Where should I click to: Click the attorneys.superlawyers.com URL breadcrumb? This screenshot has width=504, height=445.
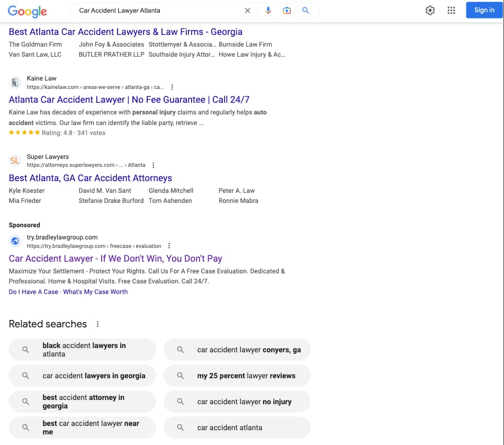tap(86, 165)
